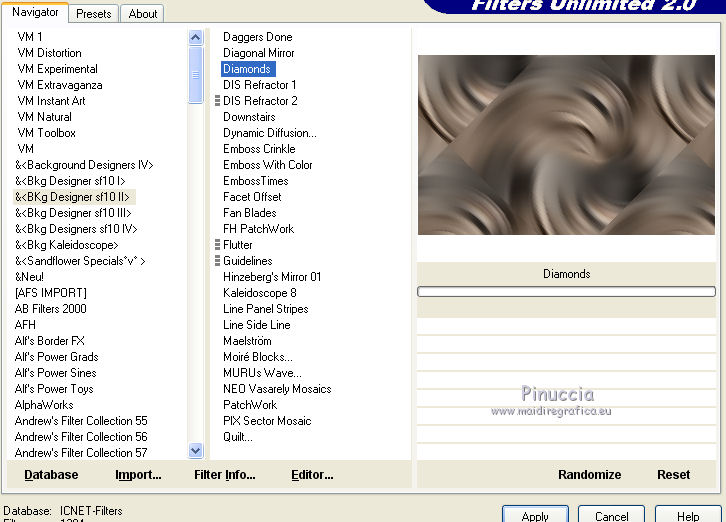Open the About tab

click(143, 14)
